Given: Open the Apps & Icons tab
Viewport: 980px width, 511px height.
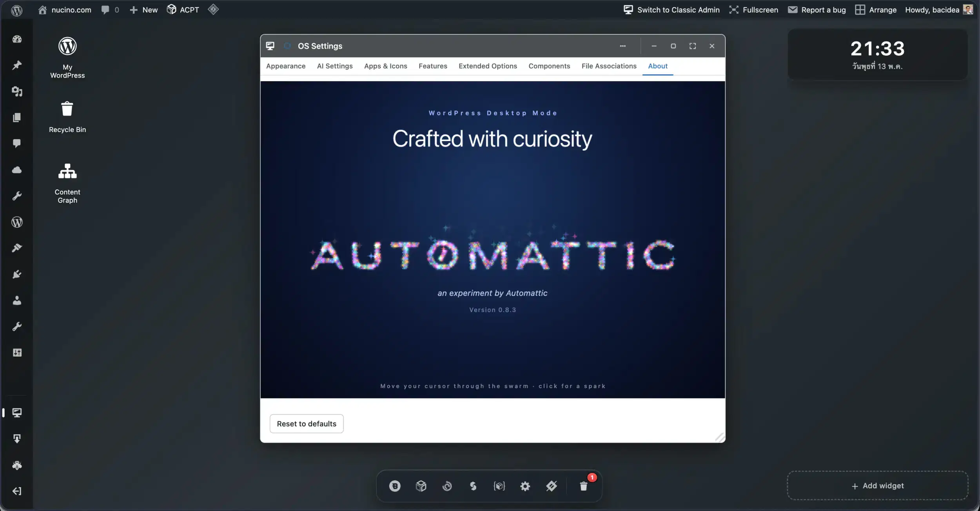Looking at the screenshot, I should (386, 66).
